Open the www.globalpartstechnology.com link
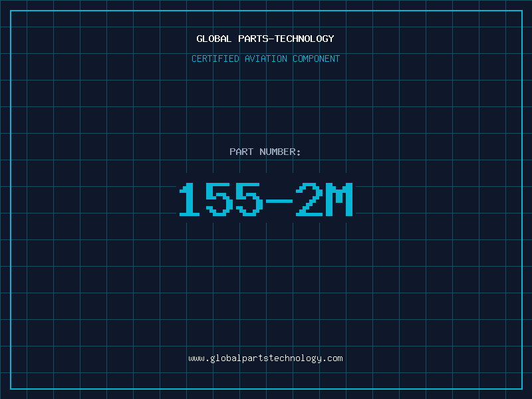 tap(265, 358)
